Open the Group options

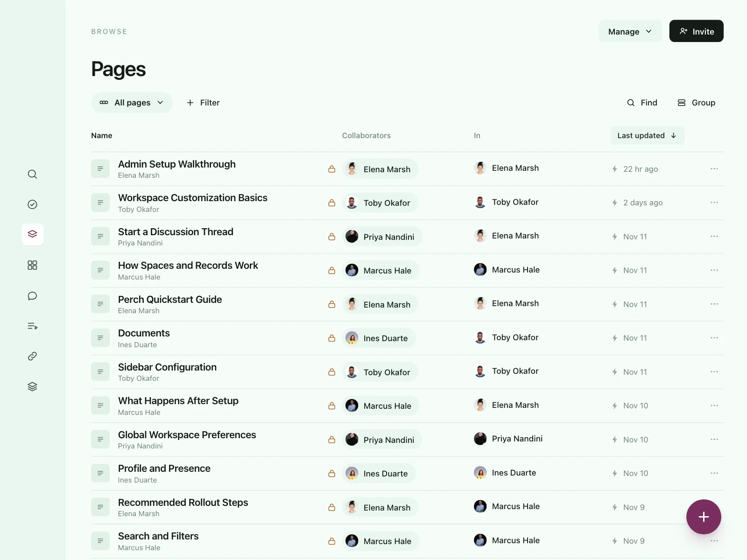click(696, 103)
